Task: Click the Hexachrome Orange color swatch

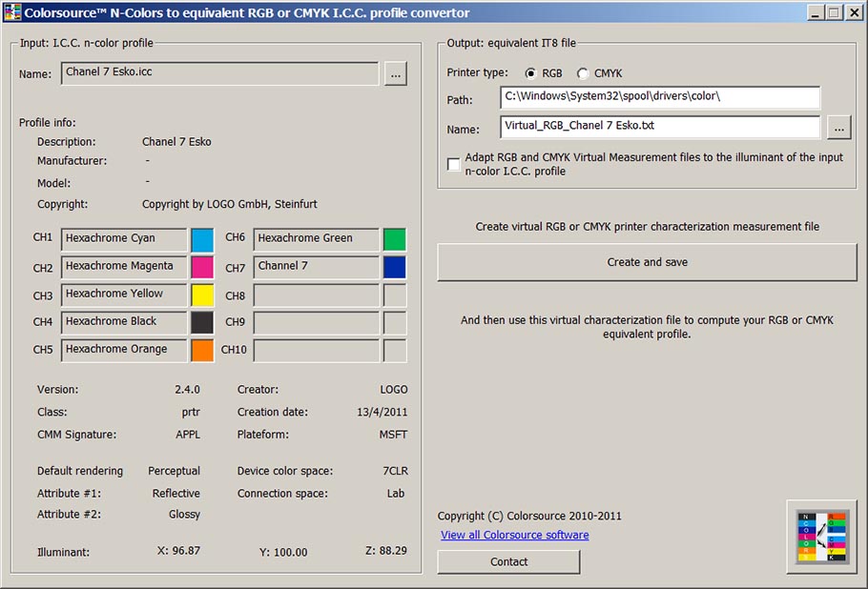Action: coord(202,351)
